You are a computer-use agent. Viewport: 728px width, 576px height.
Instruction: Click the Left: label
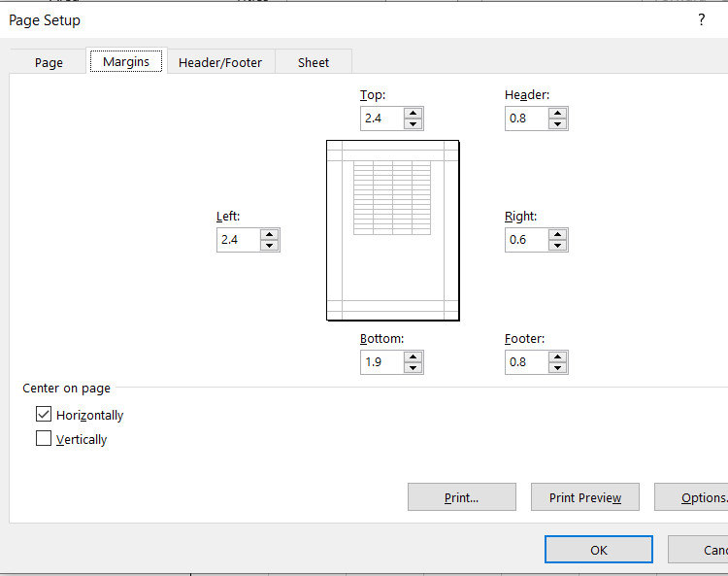tap(228, 216)
